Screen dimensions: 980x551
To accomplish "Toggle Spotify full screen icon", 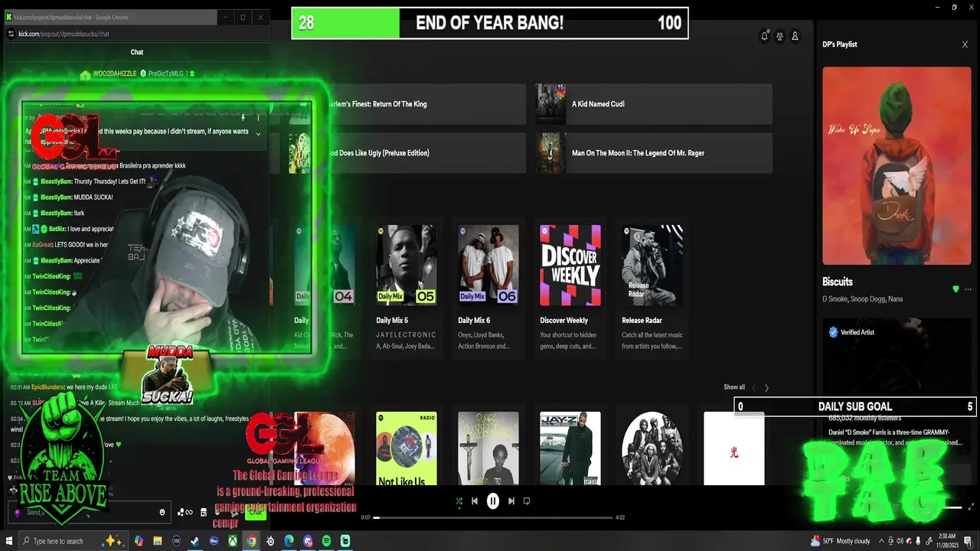I will pos(972,507).
